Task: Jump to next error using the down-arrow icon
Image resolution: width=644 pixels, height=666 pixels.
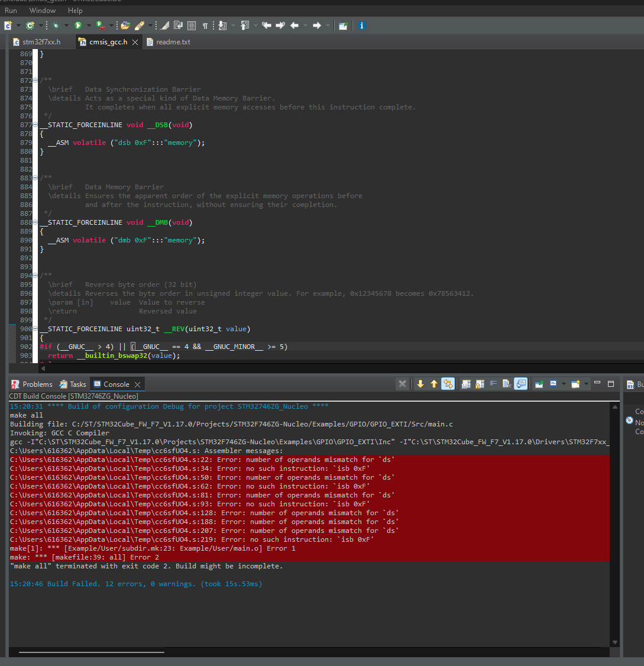Action: [421, 384]
